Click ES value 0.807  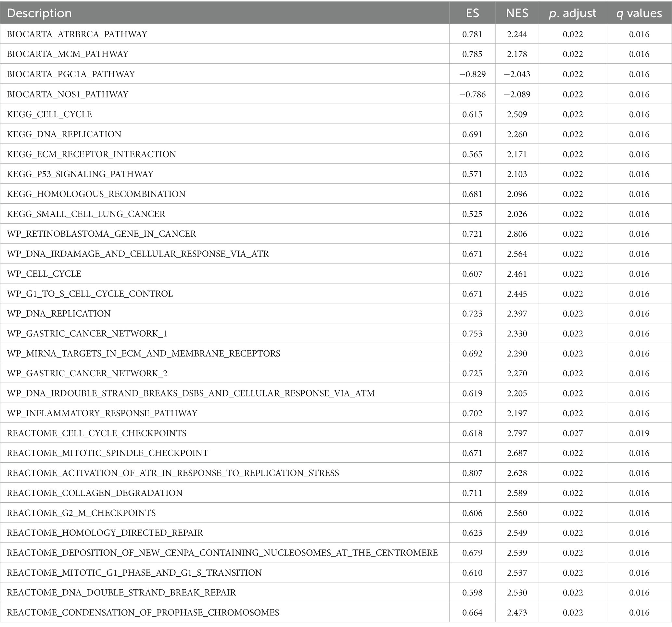[472, 473]
